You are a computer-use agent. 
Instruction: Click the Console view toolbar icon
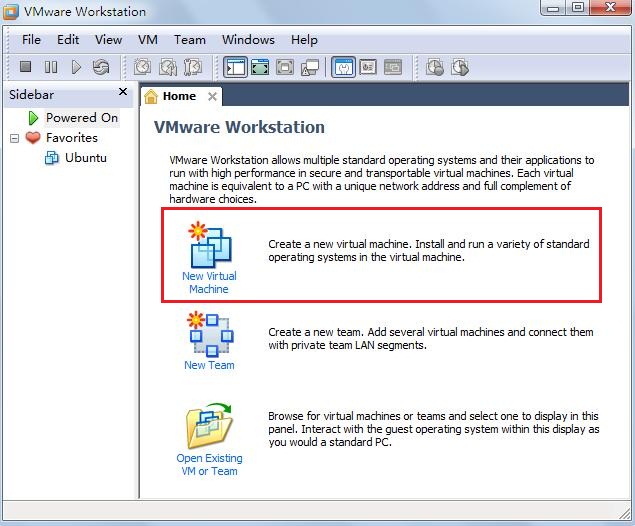[x=393, y=67]
